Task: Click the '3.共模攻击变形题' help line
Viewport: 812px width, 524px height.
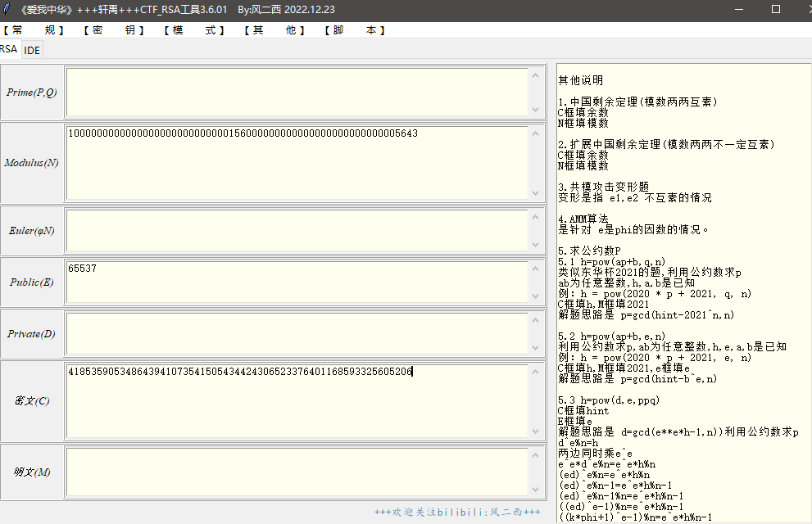Action: [604, 187]
